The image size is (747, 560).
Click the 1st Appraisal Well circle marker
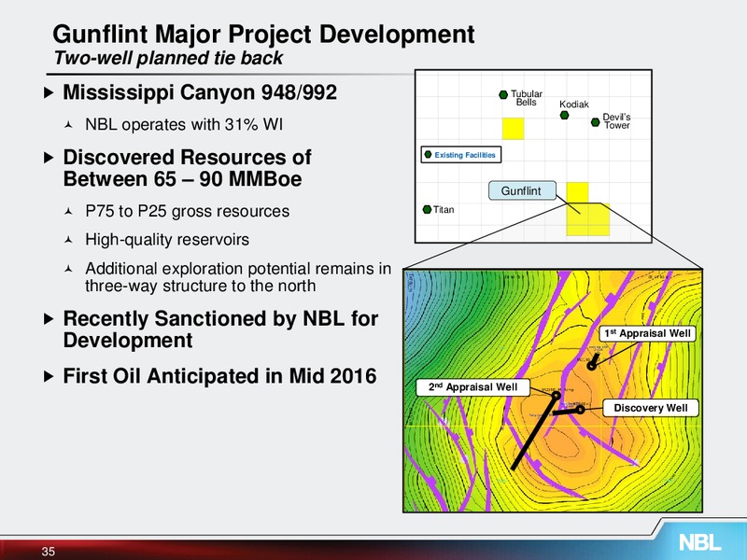pos(591,366)
